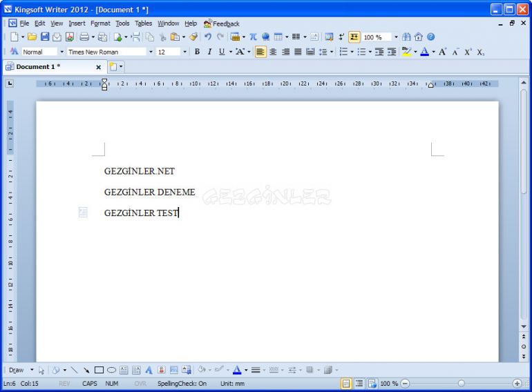Paste from clipboard icon
532x392 pixels.
pos(175,37)
